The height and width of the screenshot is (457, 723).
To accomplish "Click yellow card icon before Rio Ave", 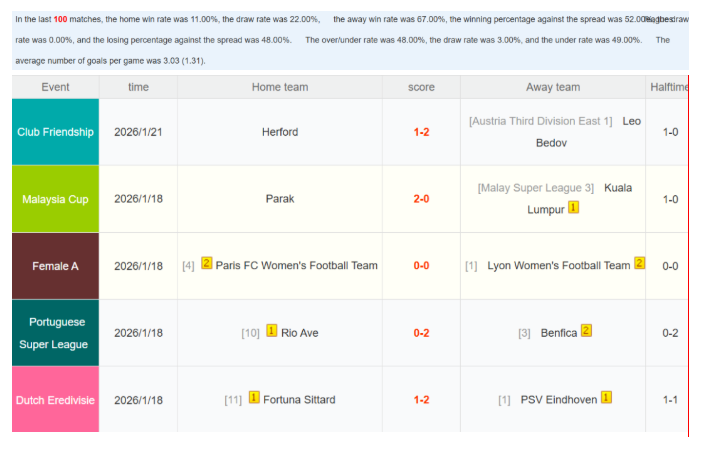I will click(271, 331).
